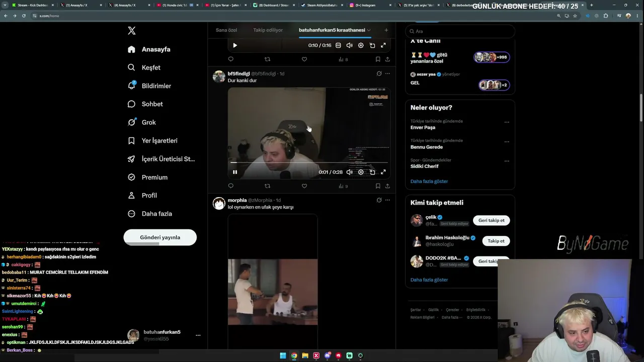The width and height of the screenshot is (644, 362).
Task: Open options for Sidiki Cherif trend
Action: (x=507, y=161)
